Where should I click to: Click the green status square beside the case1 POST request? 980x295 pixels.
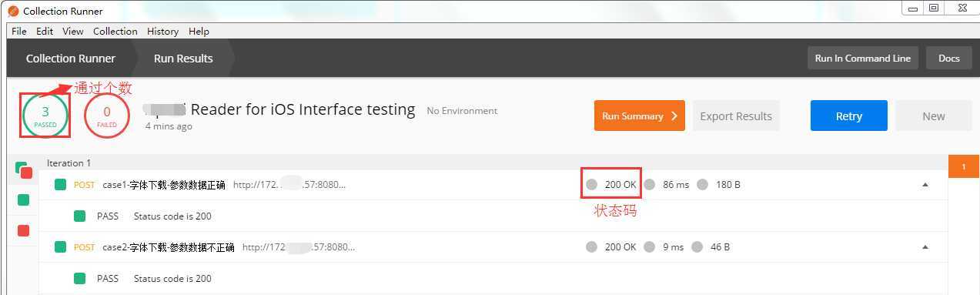(61, 185)
